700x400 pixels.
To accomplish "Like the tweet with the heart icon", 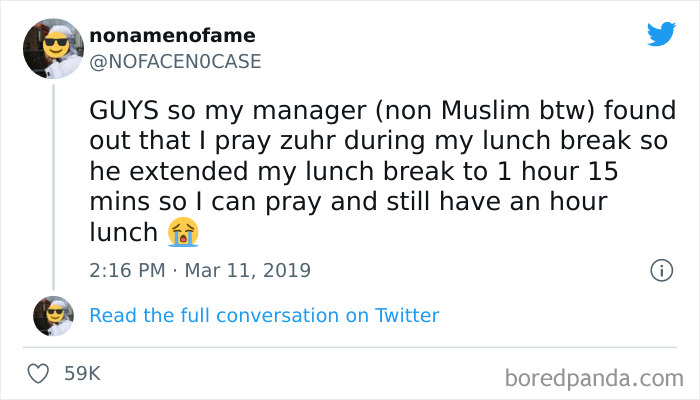I will (39, 374).
